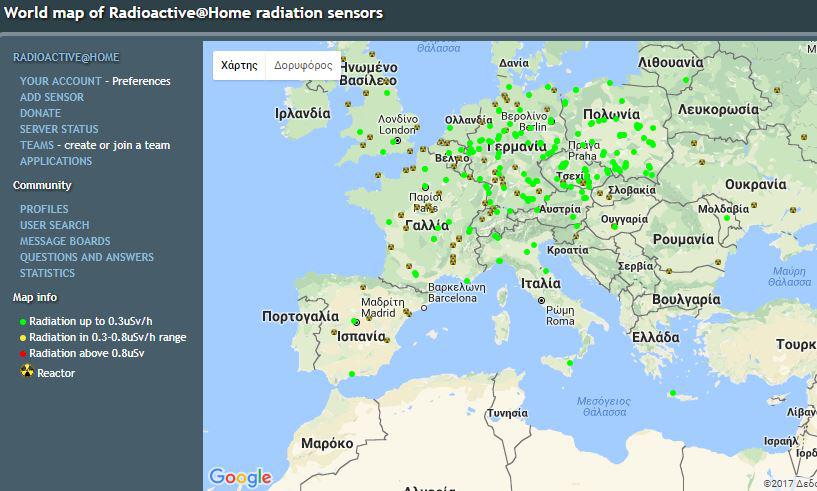817x491 pixels.
Task: Click the Google logo on map
Action: click(240, 477)
